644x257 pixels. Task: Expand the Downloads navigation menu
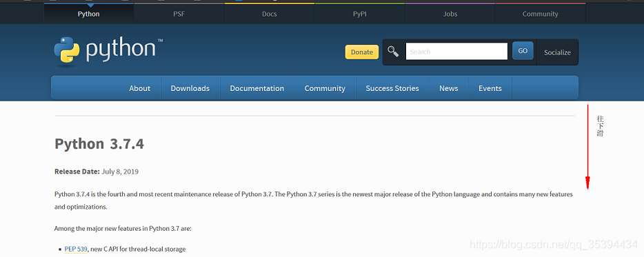(x=190, y=88)
